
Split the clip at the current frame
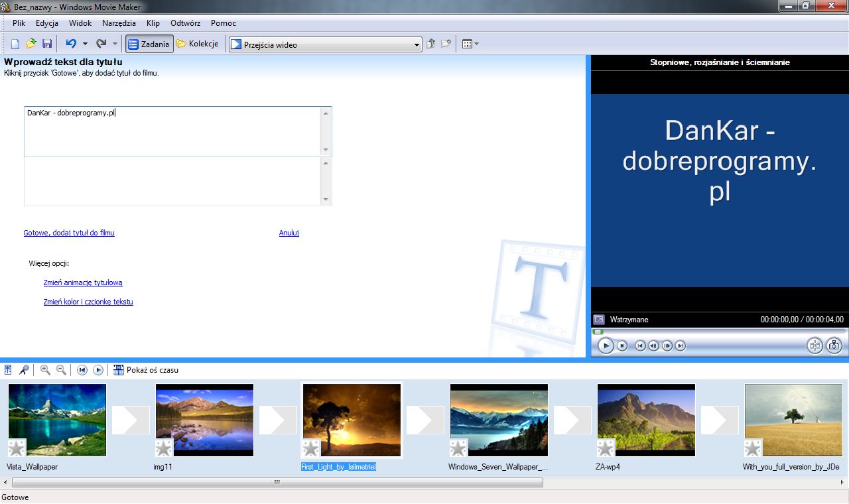click(815, 346)
